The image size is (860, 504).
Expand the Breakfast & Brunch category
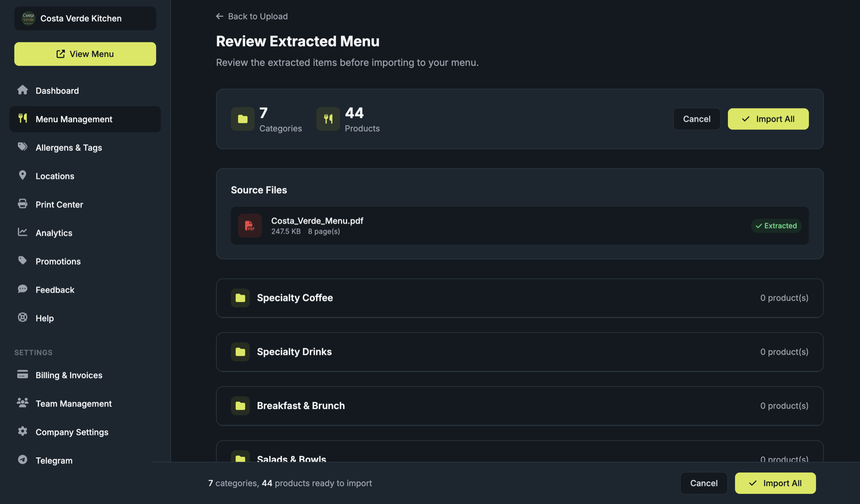click(519, 406)
